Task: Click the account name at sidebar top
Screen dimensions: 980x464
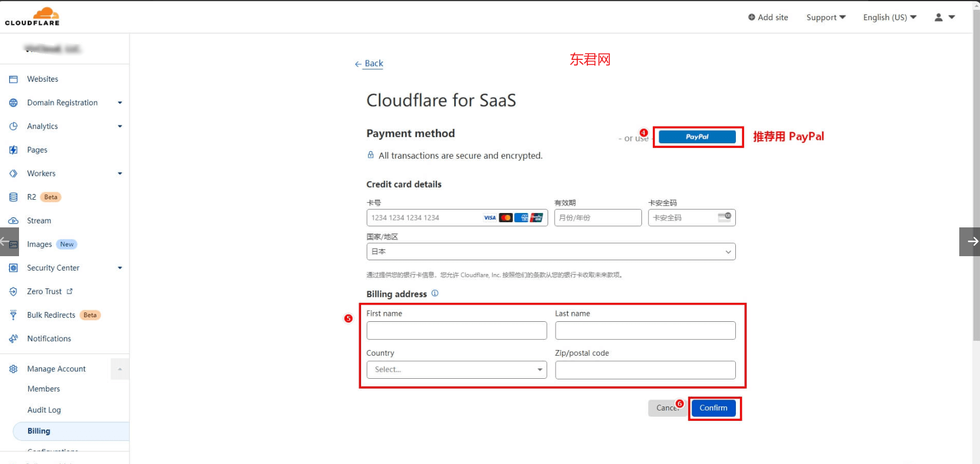Action: (x=52, y=49)
